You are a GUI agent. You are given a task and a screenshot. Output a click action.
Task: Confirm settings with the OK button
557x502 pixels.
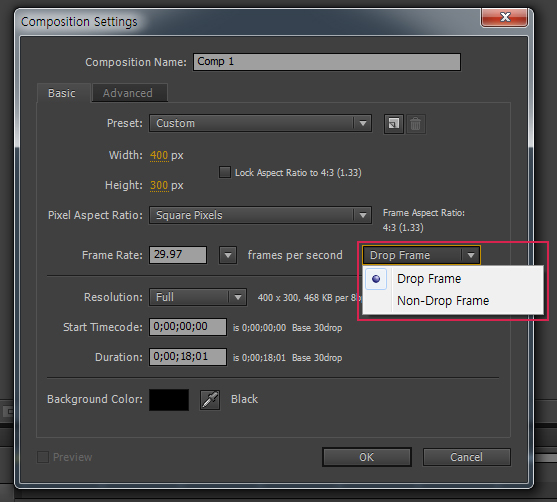pos(367,457)
